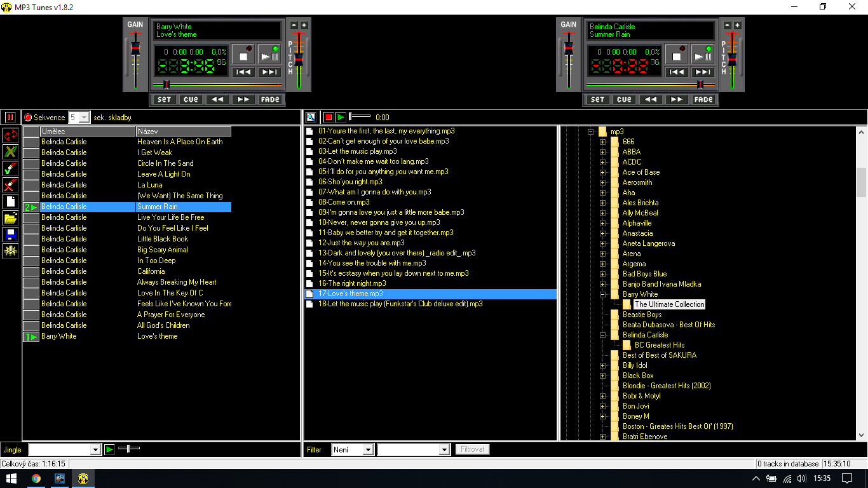Screen dimensions: 868x488
Task: Click the search magnifier icon above file list
Action: (311, 117)
